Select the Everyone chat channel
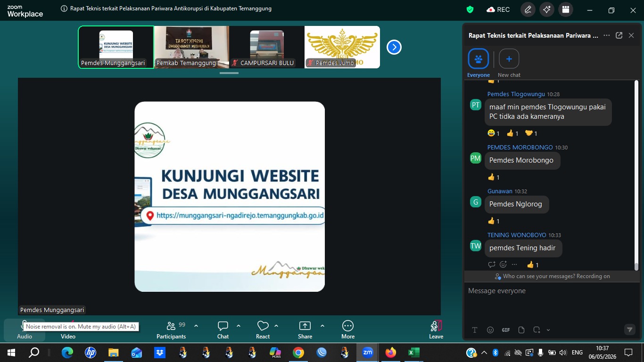 pyautogui.click(x=479, y=63)
